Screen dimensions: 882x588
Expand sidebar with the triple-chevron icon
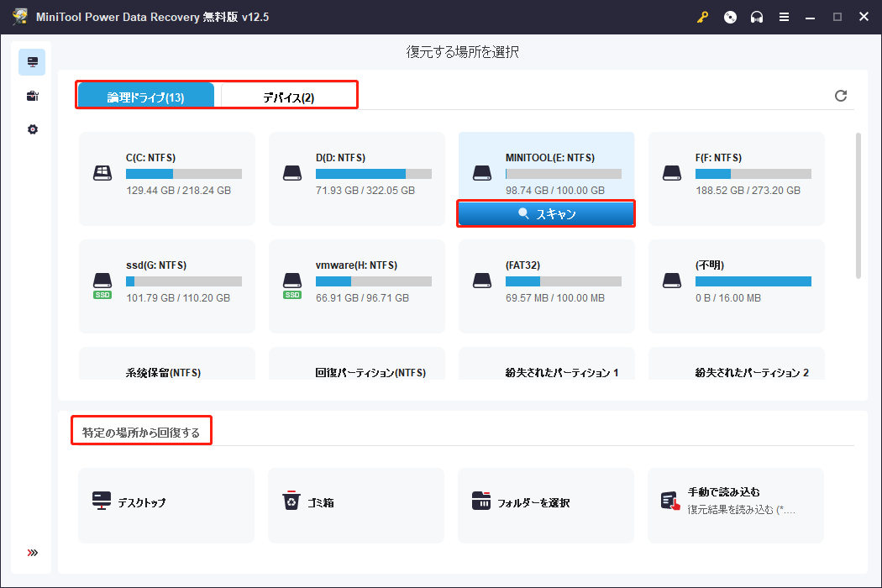click(32, 553)
